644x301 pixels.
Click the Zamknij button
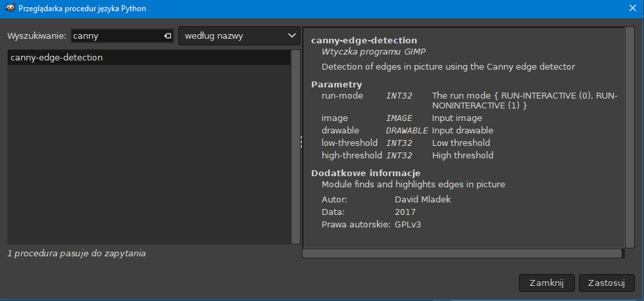click(x=546, y=283)
